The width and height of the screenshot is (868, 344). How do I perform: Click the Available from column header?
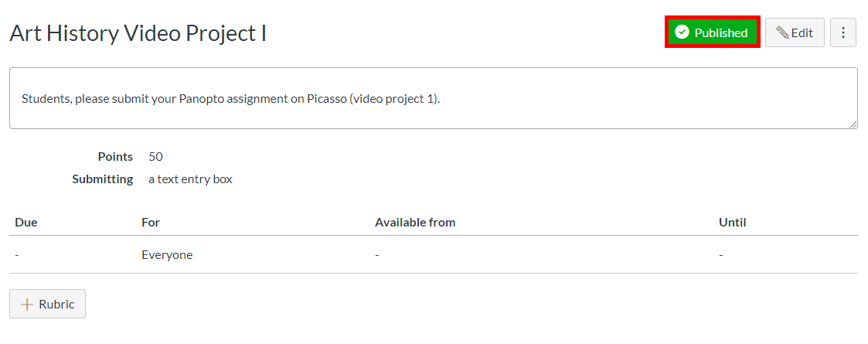[x=415, y=223]
